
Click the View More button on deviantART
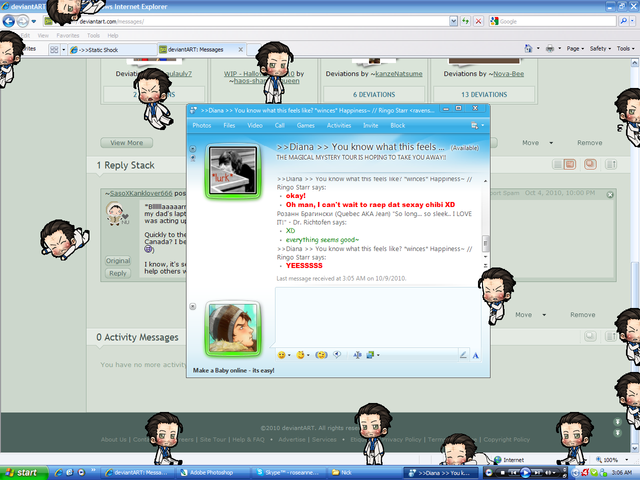tap(127, 143)
